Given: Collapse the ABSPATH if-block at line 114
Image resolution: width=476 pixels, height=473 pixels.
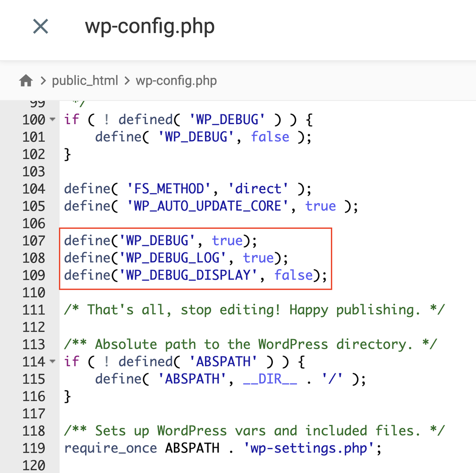Looking at the screenshot, I should (x=52, y=361).
